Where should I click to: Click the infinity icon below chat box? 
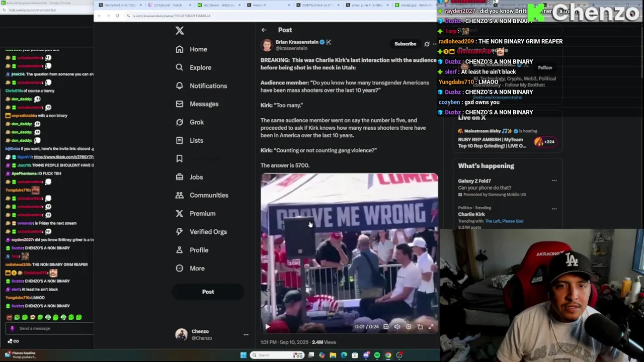point(16,341)
